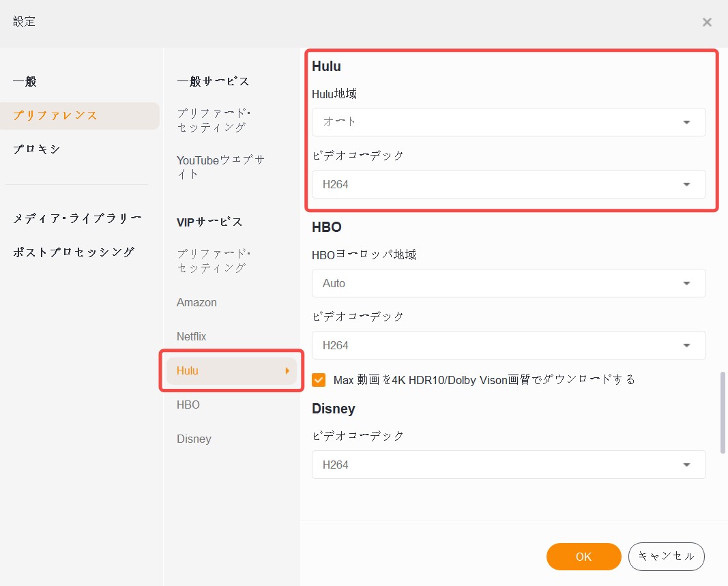Screen dimensions: 728x586
Task: Click the Disney section title in settings pane
Action: [334, 409]
